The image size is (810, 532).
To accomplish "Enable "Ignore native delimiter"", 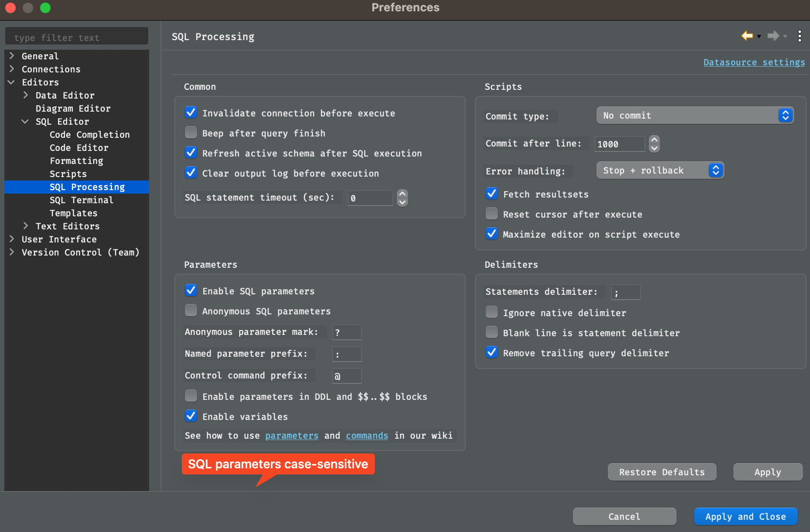I will pos(491,312).
